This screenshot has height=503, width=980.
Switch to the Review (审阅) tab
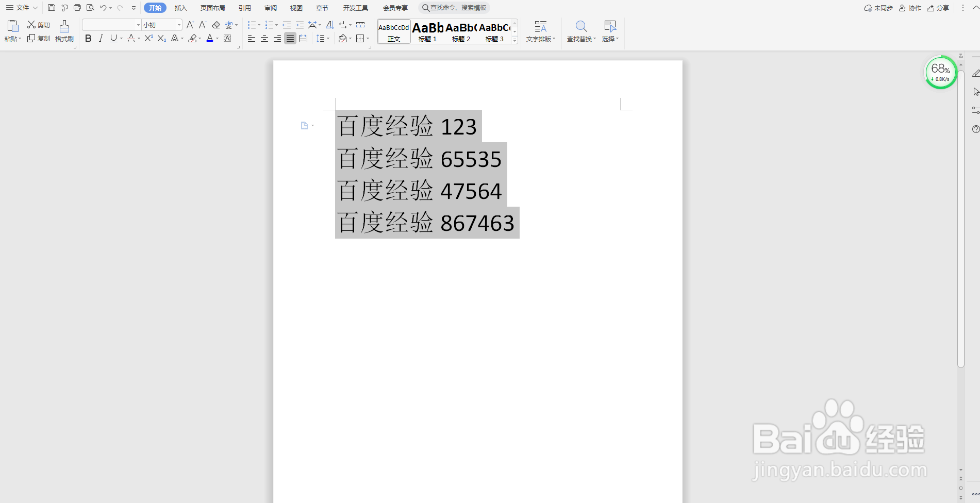coord(271,8)
